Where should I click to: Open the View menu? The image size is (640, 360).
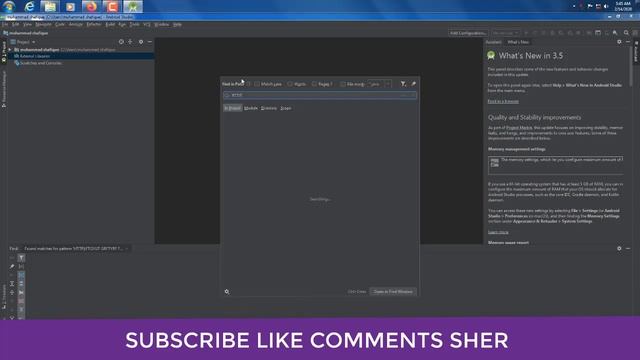pos(27,24)
